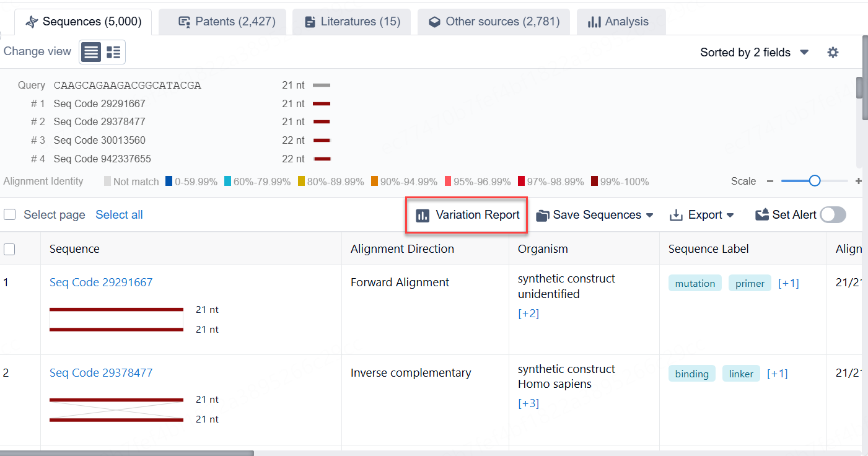Decrease scale with minus icon

770,182
